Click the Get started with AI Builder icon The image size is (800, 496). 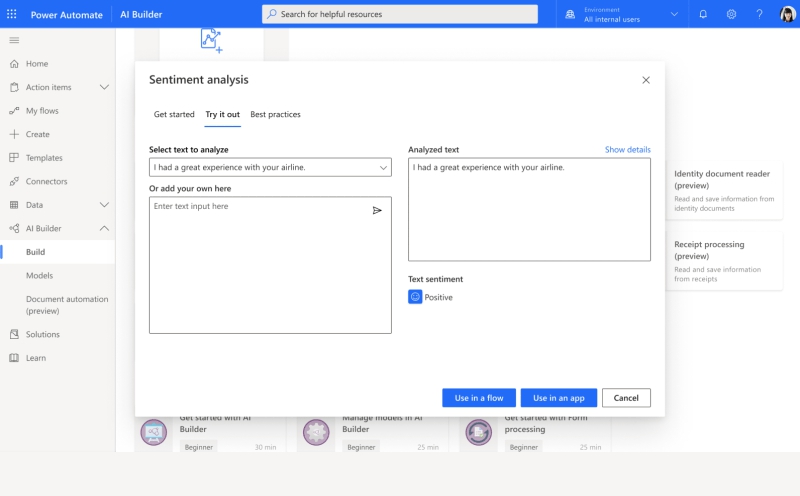coord(154,432)
